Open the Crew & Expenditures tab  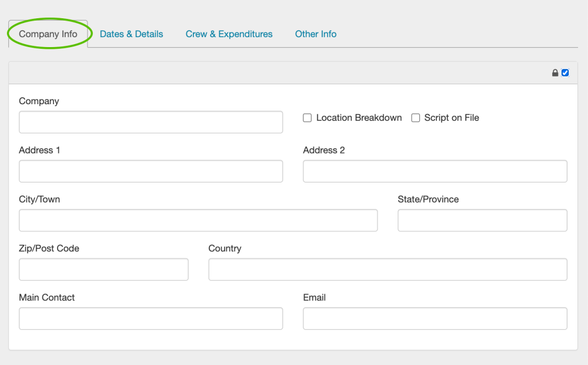229,34
